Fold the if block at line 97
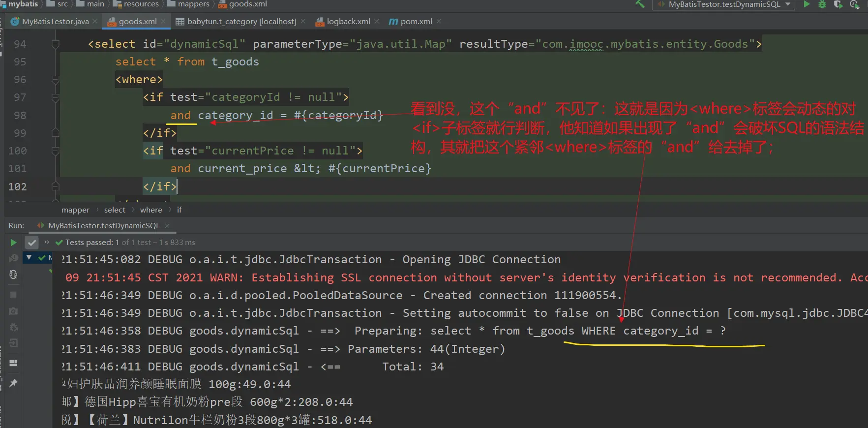This screenshot has width=868, height=428. [55, 97]
